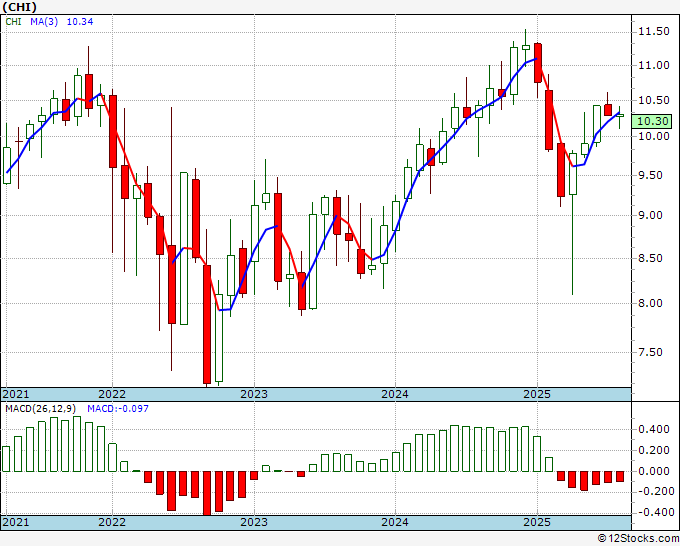Click 2022 on the price chart time axis
Screen dimensions: 680x546
(112, 394)
